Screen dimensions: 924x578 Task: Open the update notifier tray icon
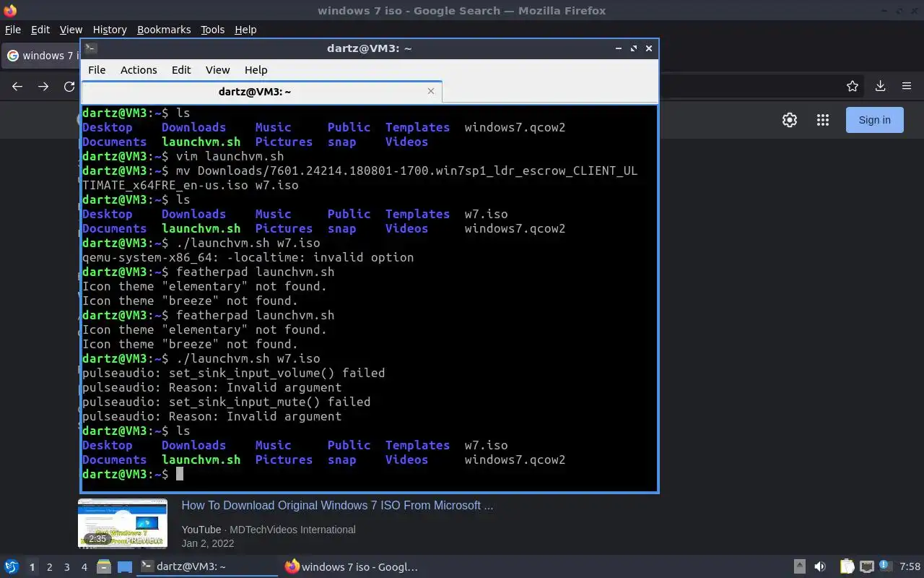coord(884,566)
